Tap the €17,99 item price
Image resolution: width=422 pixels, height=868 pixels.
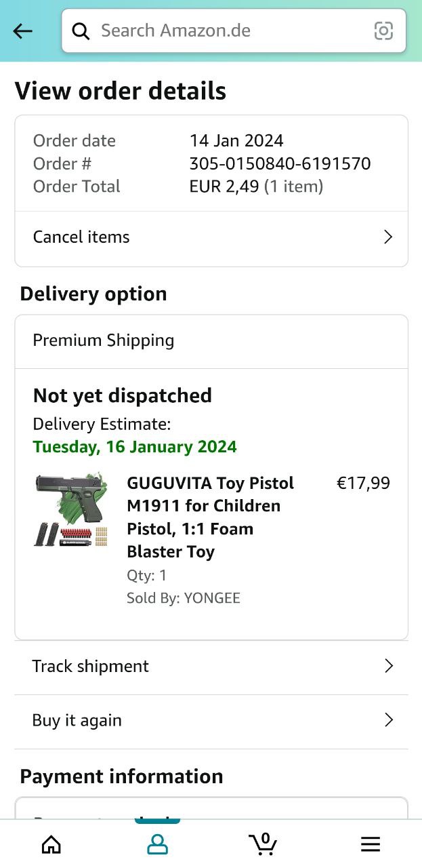pyautogui.click(x=363, y=483)
